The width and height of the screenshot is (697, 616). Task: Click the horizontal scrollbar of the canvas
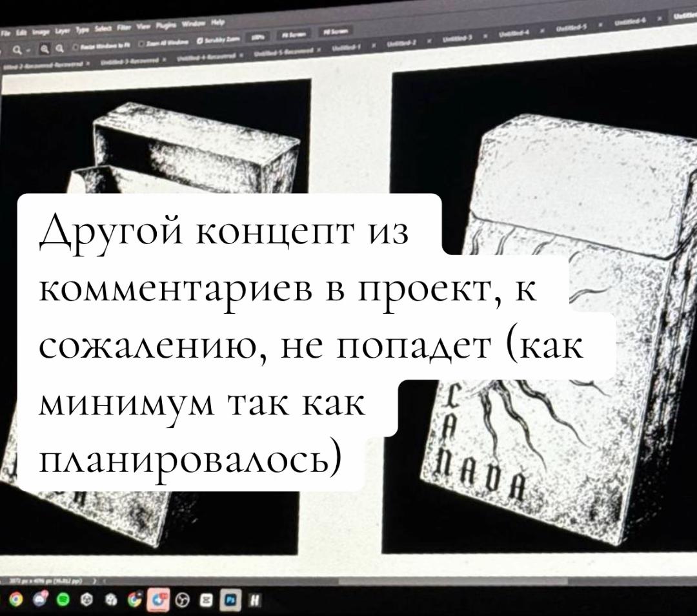tap(453, 581)
